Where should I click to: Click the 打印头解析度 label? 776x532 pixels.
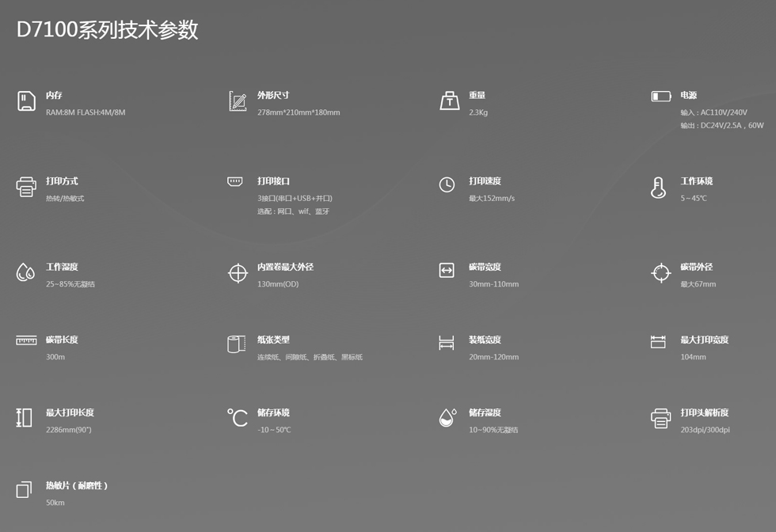(x=704, y=412)
